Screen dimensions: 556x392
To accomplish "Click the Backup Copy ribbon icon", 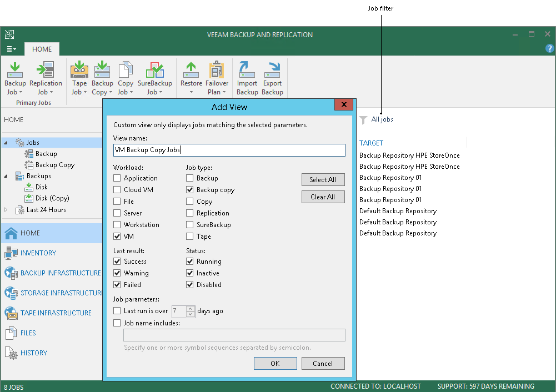I will point(102,69).
